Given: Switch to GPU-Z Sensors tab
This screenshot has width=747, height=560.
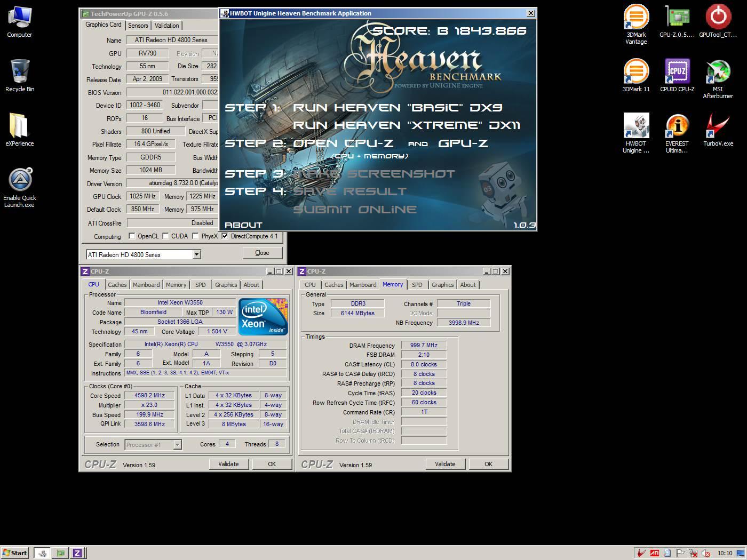Looking at the screenshot, I should (x=138, y=26).
